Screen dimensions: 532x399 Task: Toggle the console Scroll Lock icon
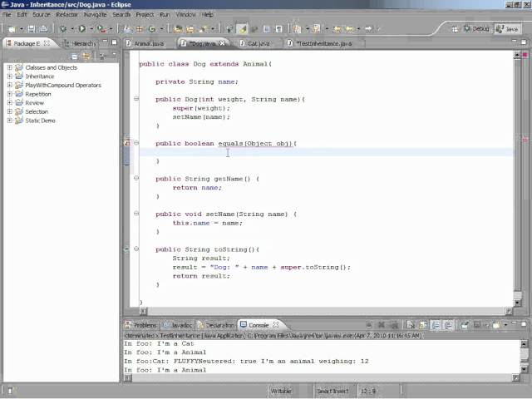[x=423, y=325]
